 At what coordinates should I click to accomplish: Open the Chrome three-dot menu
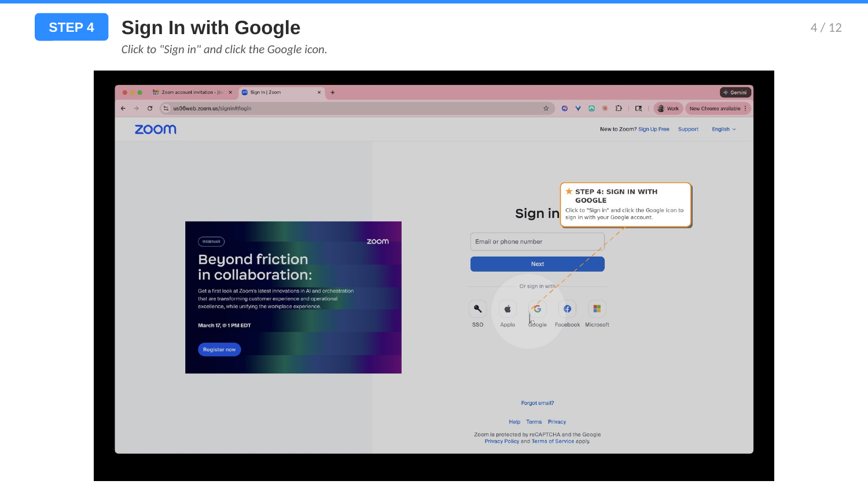(x=745, y=108)
